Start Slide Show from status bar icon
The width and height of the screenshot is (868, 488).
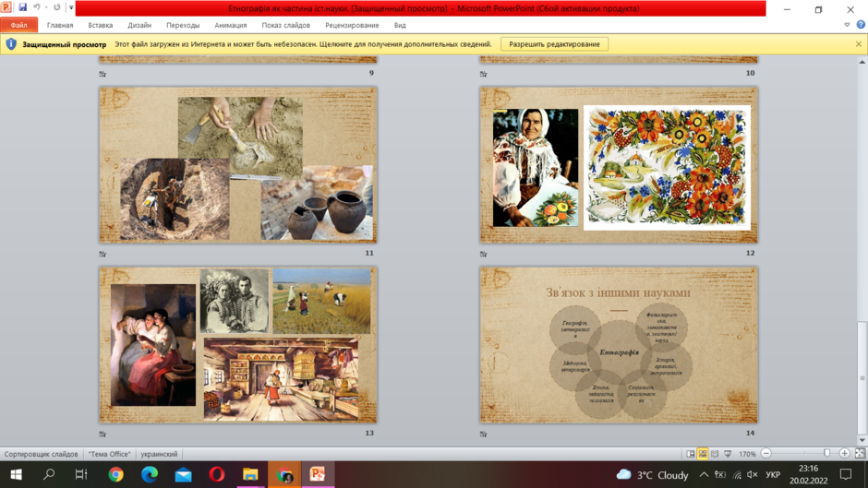pos(728,454)
